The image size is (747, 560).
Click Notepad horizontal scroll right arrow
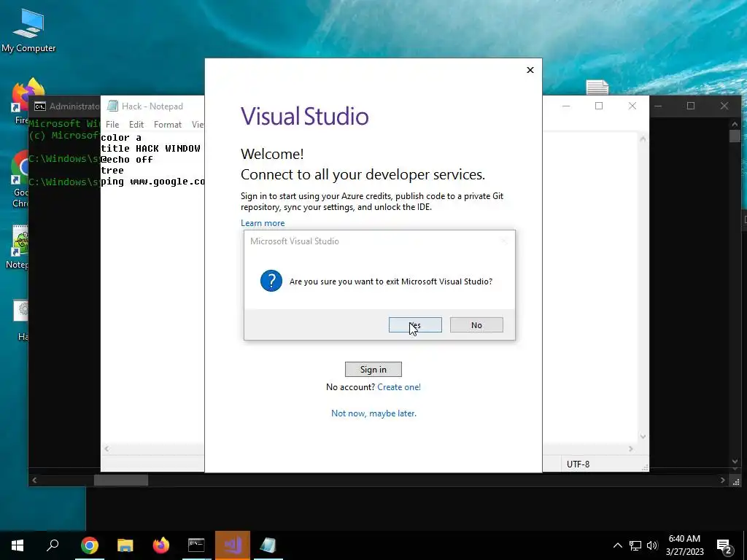pos(631,448)
